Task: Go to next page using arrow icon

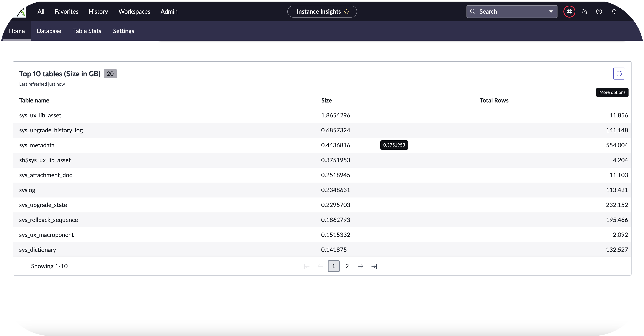Action: click(360, 266)
